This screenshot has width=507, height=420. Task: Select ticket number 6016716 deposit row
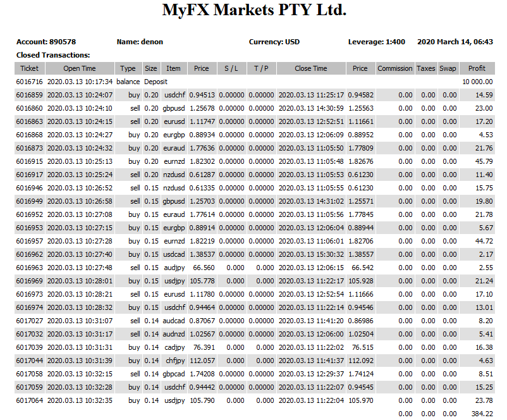pyautogui.click(x=29, y=82)
